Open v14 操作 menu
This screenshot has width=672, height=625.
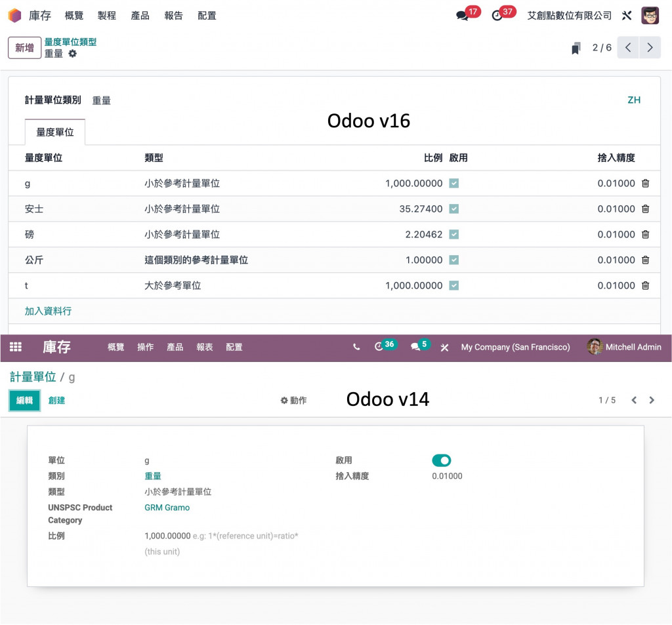[145, 347]
